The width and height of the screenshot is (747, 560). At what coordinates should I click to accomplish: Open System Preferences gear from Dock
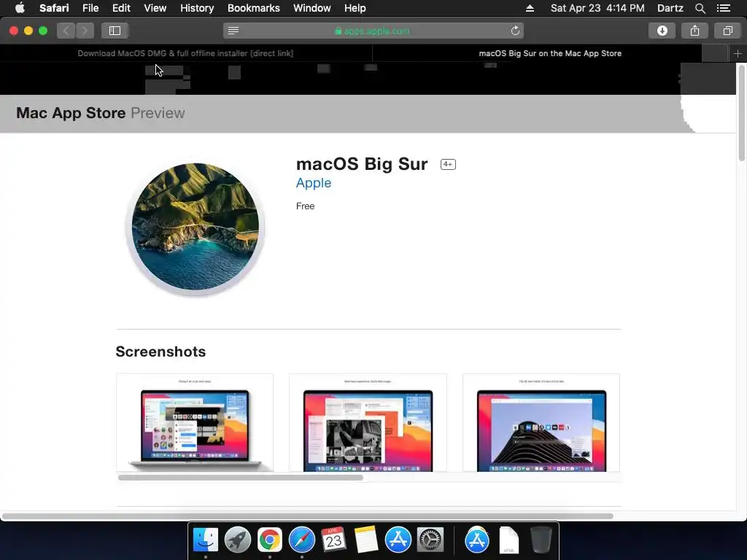click(430, 540)
